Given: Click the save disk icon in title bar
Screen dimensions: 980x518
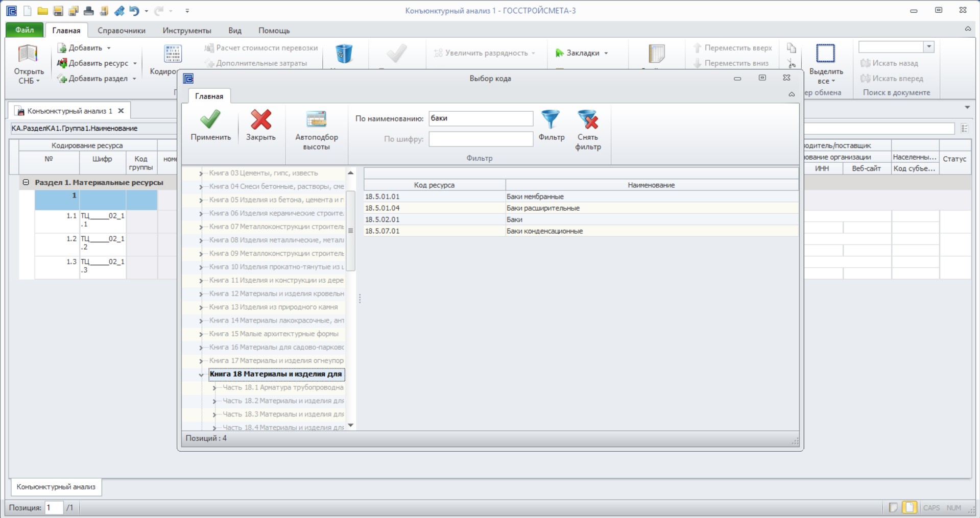Looking at the screenshot, I should click(x=58, y=10).
